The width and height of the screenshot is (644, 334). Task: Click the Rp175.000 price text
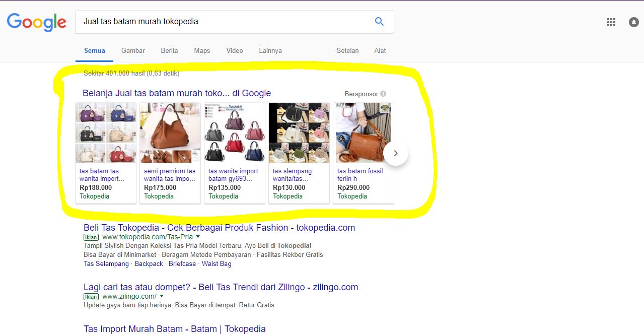(x=160, y=188)
